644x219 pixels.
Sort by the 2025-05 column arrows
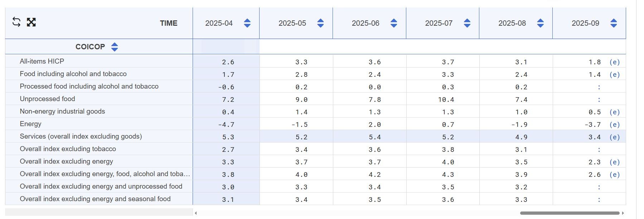tap(320, 23)
